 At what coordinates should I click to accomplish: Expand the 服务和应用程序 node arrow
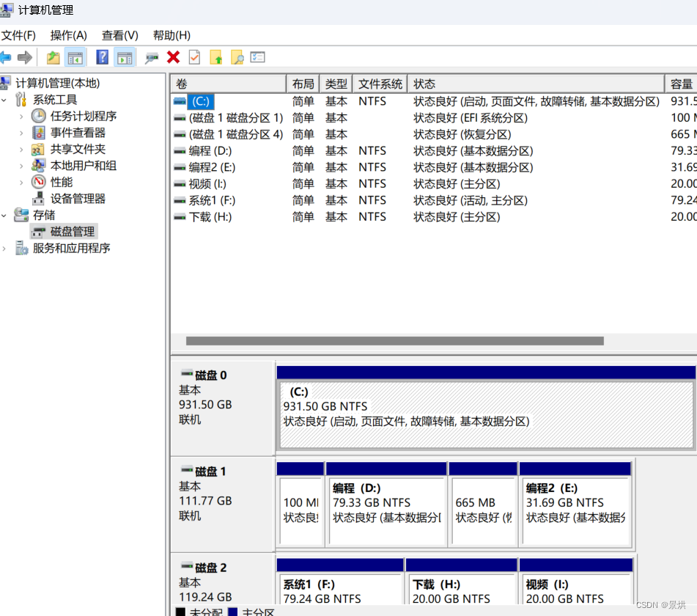[x=4, y=249]
